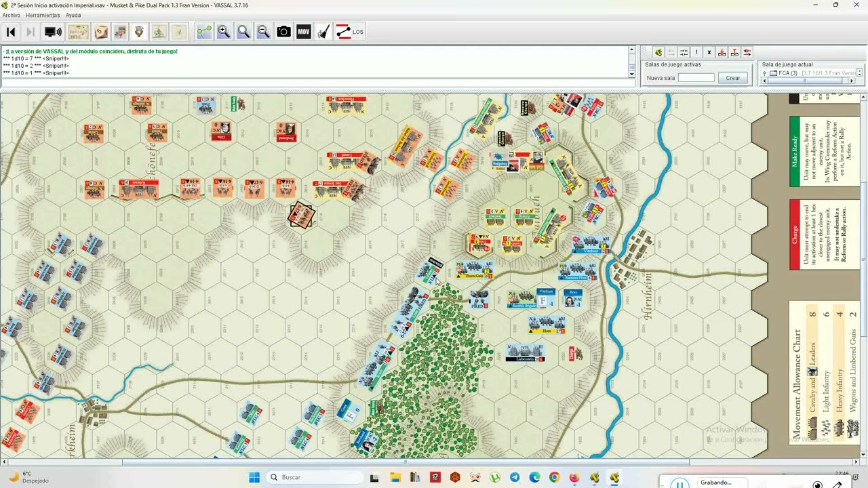Click the red Charge order card

click(x=823, y=235)
